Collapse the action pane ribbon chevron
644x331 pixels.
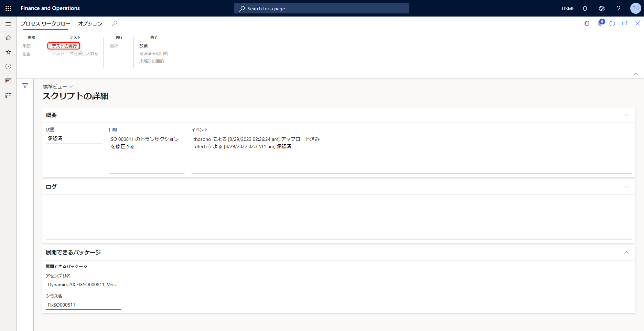[x=636, y=74]
